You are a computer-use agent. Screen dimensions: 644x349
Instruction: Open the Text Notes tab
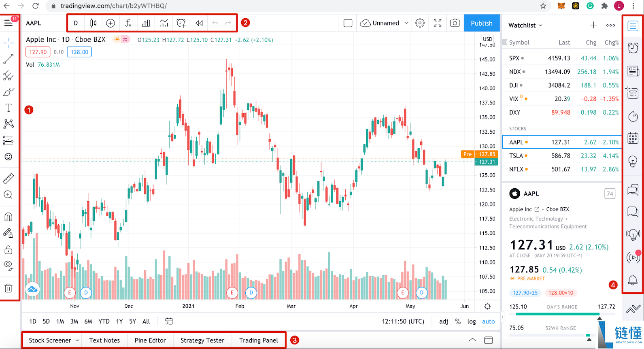coord(104,340)
